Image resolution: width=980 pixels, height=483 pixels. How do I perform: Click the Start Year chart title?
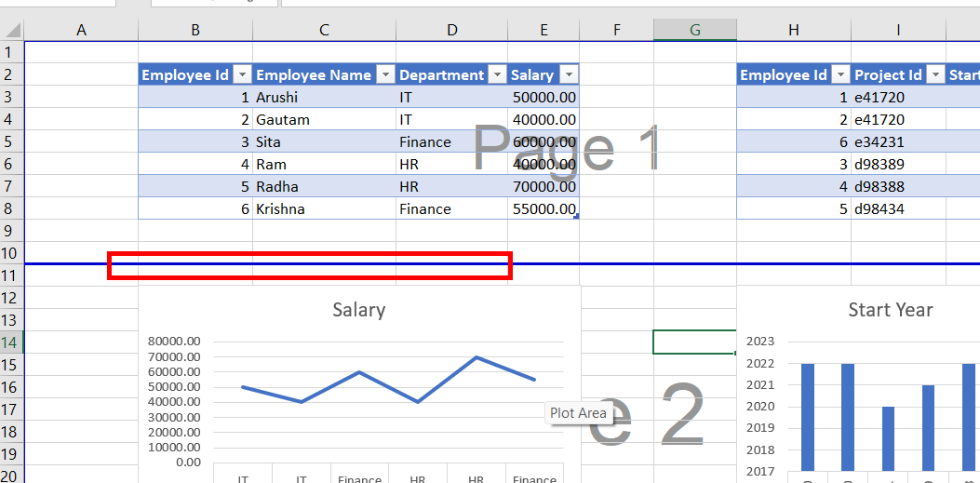[x=890, y=310]
